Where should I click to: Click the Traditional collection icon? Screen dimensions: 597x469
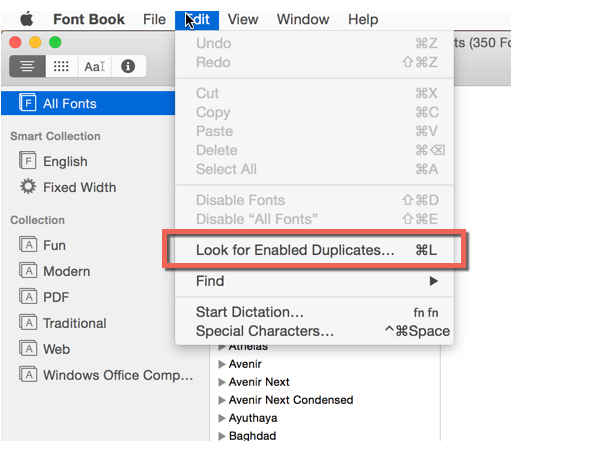(28, 322)
